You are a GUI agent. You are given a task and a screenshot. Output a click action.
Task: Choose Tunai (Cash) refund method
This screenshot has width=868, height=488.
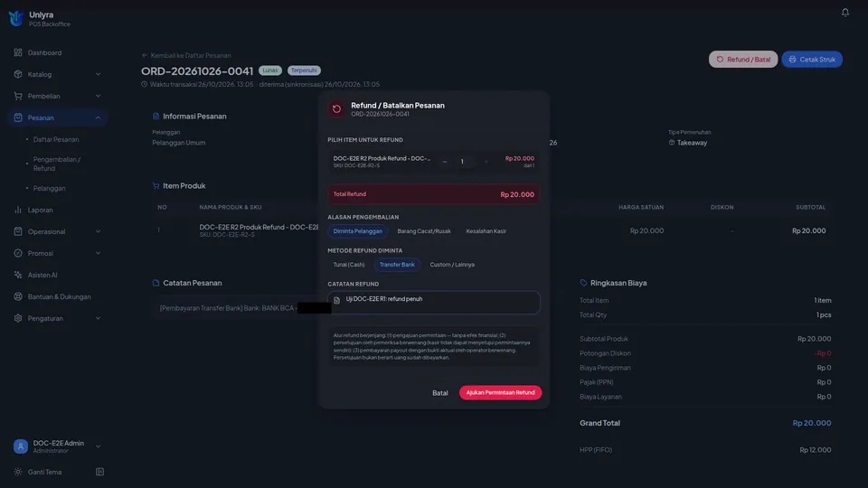(x=349, y=265)
